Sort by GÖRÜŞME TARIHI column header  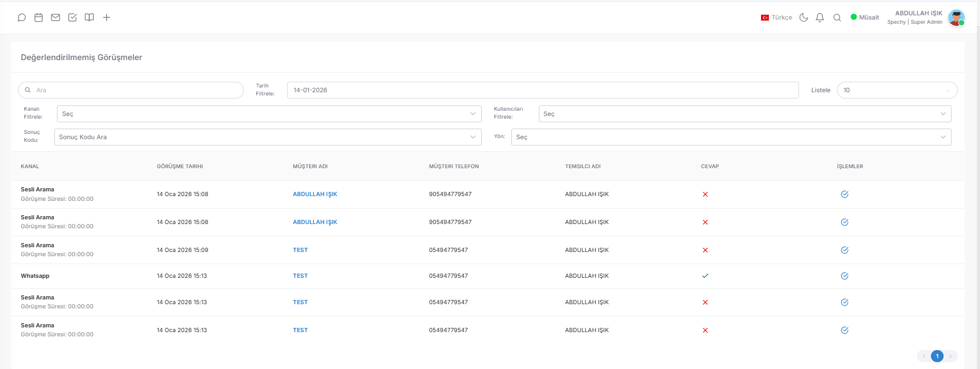[x=180, y=166]
